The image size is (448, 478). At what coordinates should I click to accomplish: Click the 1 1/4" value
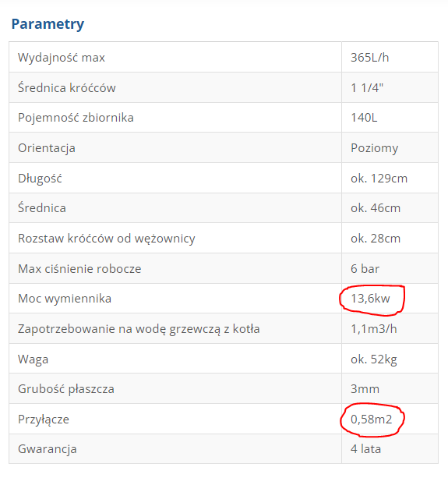click(367, 88)
